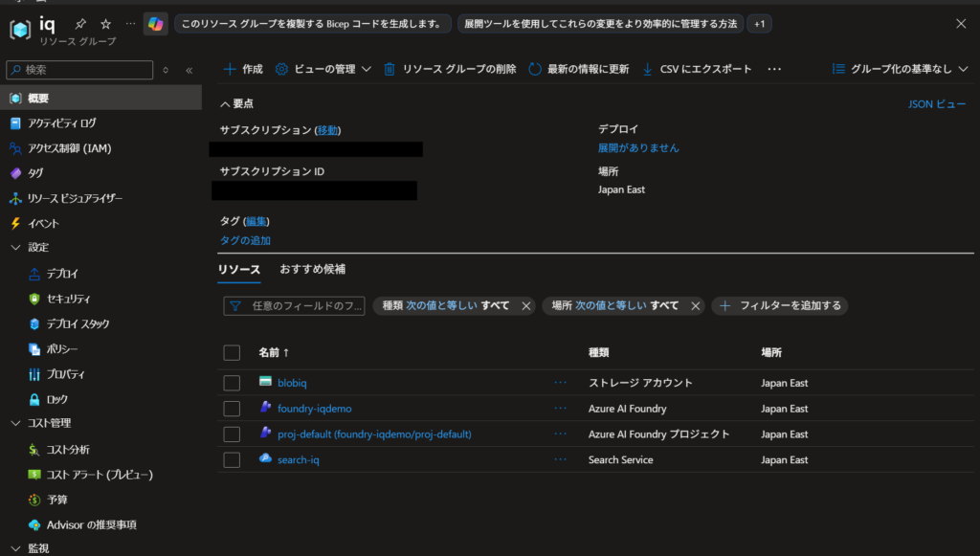Expand グループ化の基準なし dropdown

click(x=900, y=69)
